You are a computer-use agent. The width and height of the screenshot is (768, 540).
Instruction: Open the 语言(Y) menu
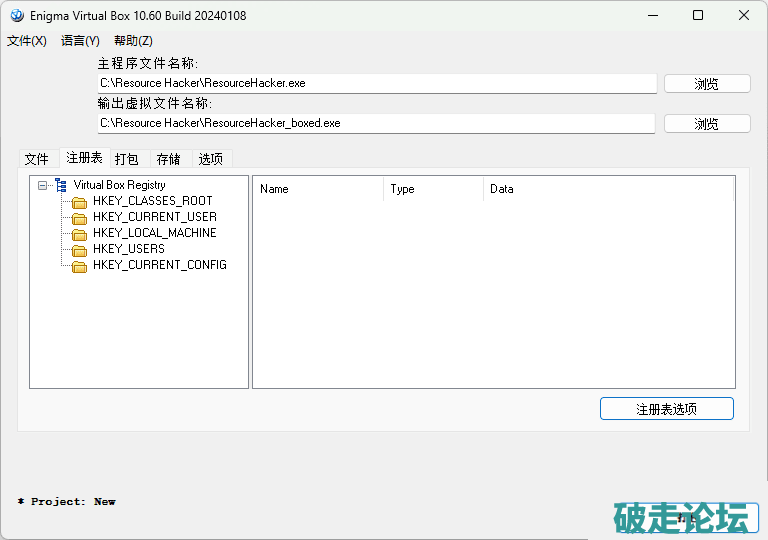coord(80,41)
